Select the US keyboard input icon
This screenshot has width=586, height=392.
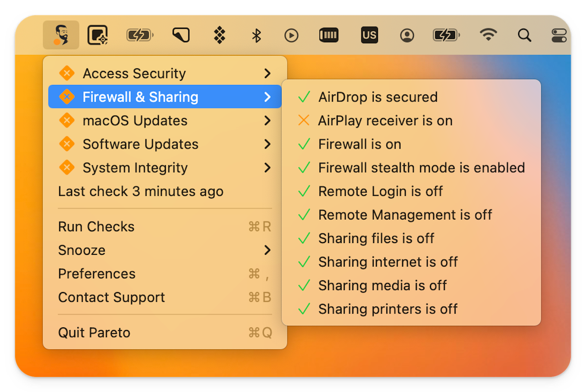369,35
